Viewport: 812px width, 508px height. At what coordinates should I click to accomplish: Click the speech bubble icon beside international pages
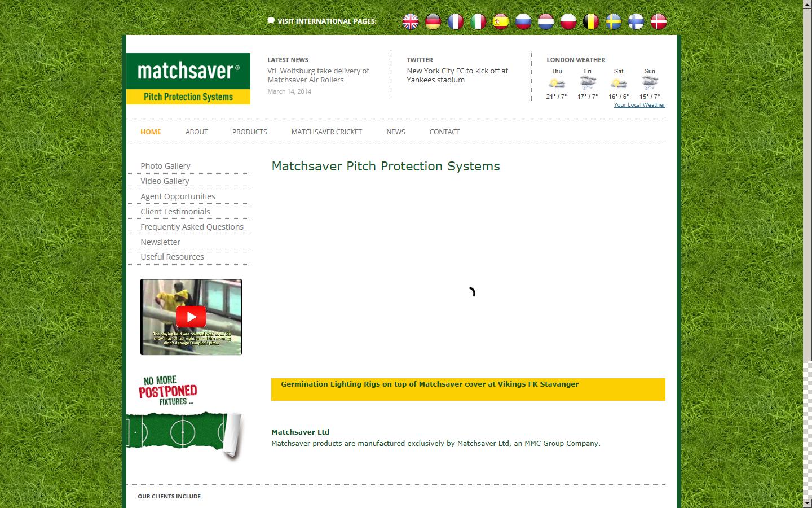(271, 21)
